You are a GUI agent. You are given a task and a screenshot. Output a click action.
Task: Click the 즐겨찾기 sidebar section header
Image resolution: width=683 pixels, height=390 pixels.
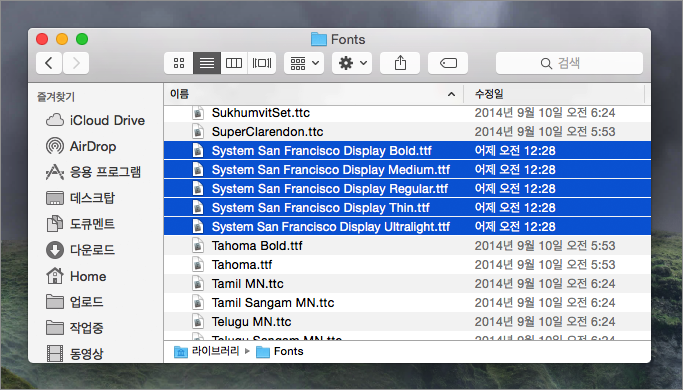click(56, 97)
